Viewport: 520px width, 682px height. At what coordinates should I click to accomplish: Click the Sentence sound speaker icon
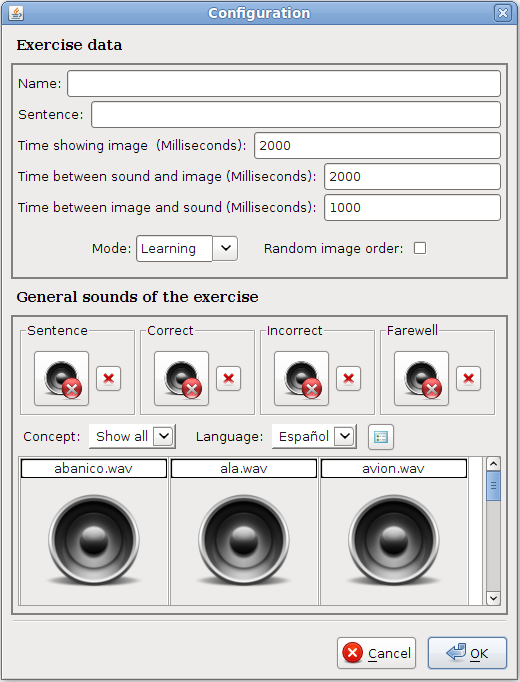pos(61,378)
